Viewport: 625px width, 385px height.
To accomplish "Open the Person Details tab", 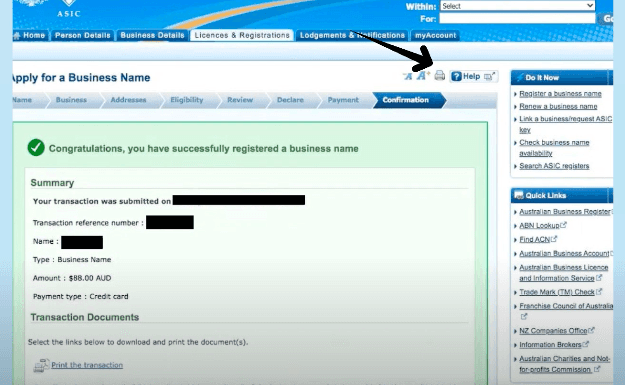I will tap(83, 35).
